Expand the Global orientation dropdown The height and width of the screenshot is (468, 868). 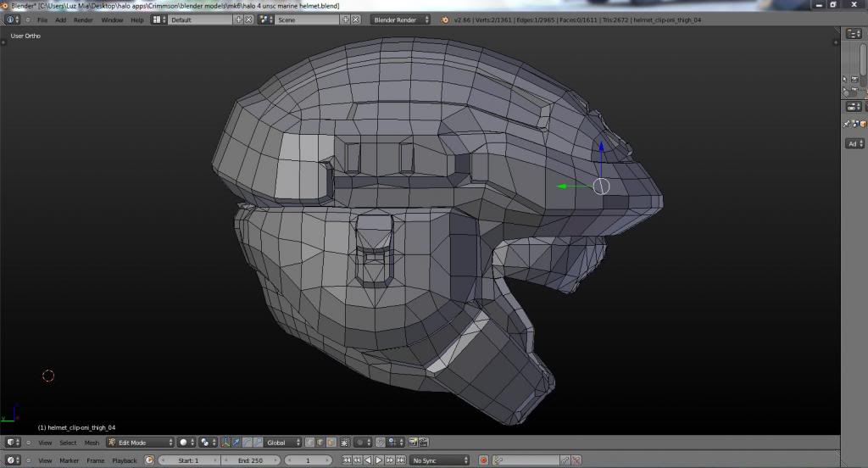[x=283, y=443]
